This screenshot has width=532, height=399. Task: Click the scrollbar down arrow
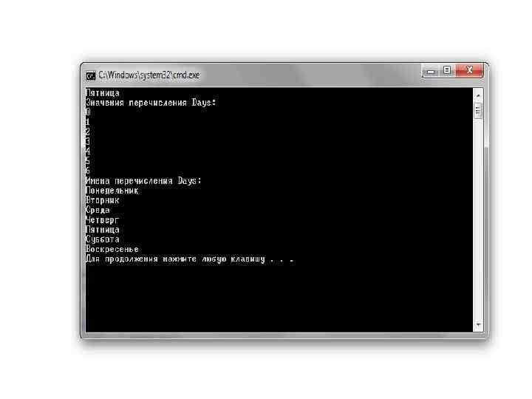coord(478,324)
